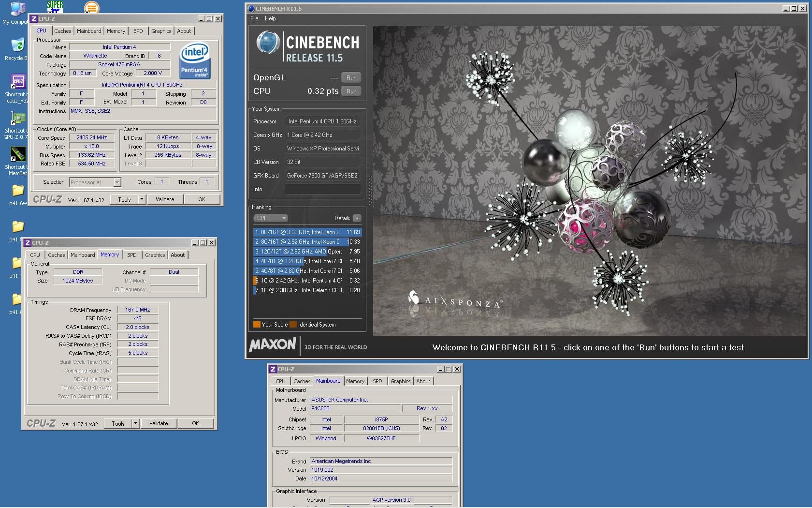Screen dimensions: 812x508
Task: Open the Tools dropdown arrow in the CPU window
Action: coord(142,199)
